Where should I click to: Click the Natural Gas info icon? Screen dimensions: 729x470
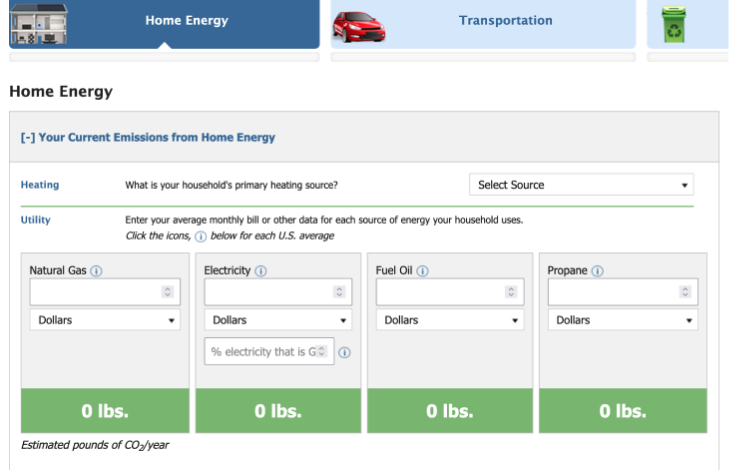[96, 271]
